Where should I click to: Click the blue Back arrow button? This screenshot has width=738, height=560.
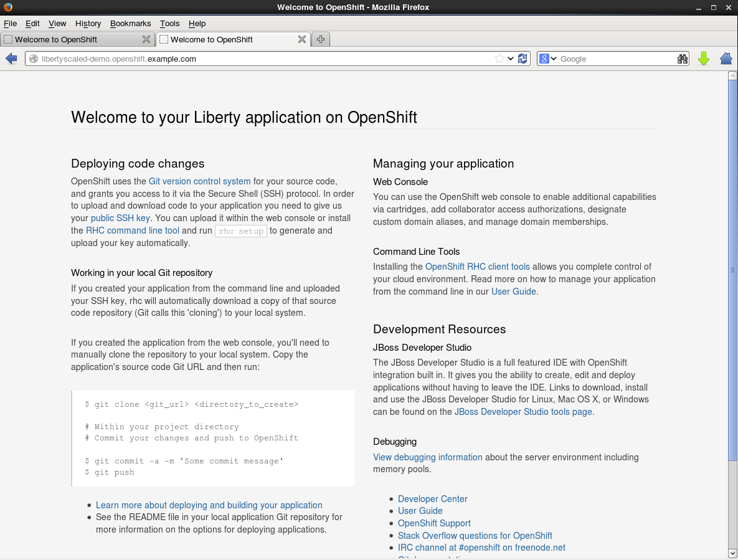point(11,59)
